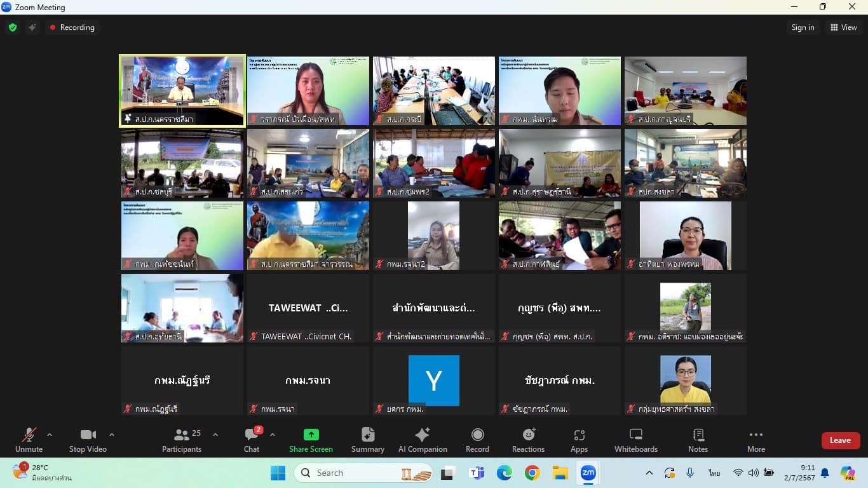868x488 pixels.
Task: Click the taskbar Search box
Action: pos(363,473)
